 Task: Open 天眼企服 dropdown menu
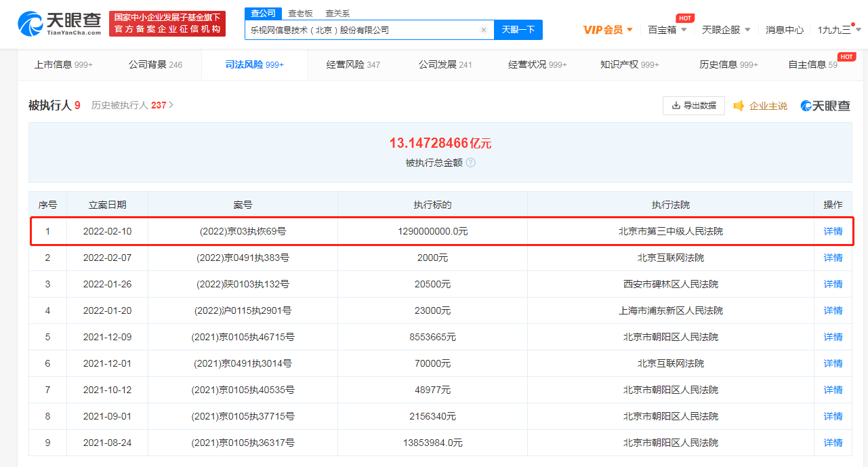[726, 30]
